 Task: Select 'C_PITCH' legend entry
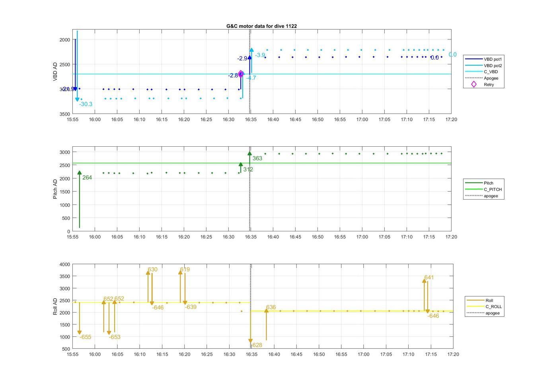[493, 190]
